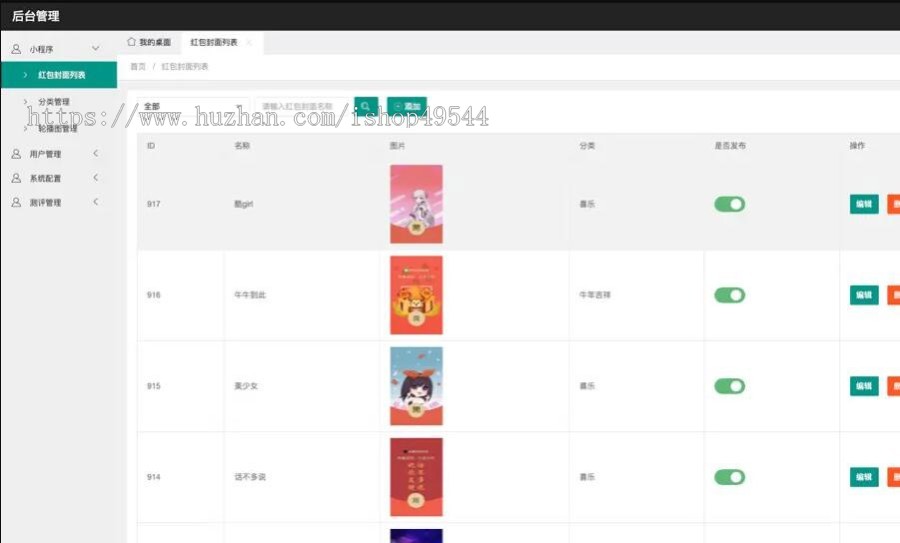
Task: Open cover thumbnail of row 916
Action: coord(416,295)
